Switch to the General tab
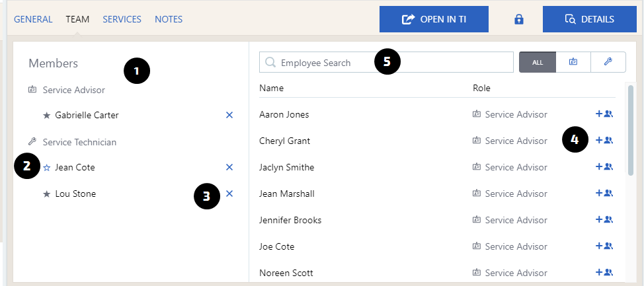 click(33, 19)
